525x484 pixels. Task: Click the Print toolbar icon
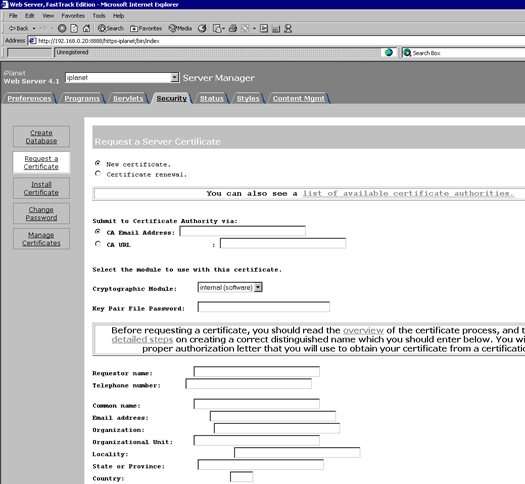pyautogui.click(x=233, y=28)
